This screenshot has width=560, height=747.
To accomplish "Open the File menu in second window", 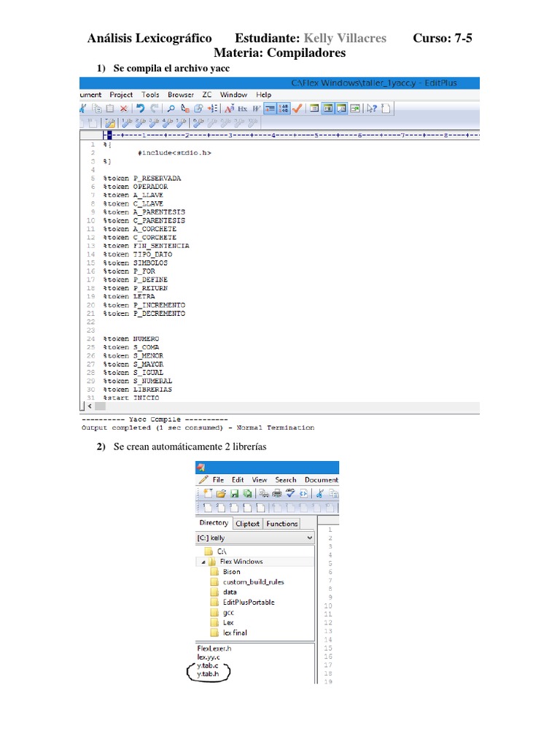I will [x=218, y=480].
